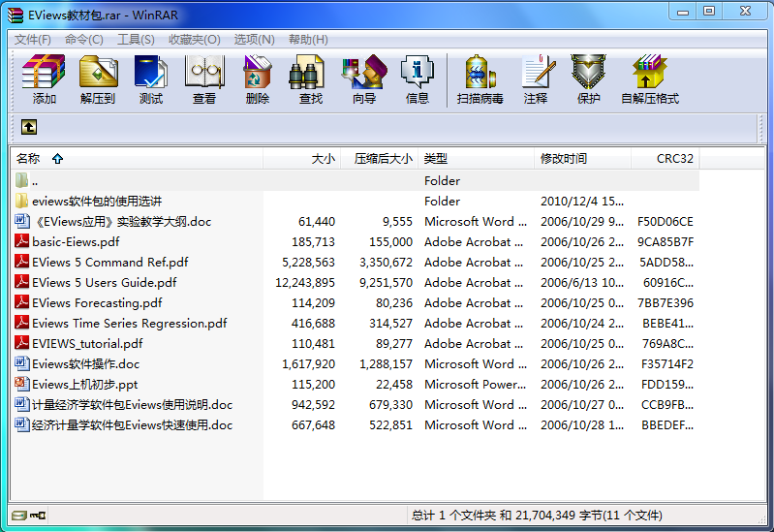Click packed size value 3,350,672
Screen dimensions: 774x532
pyautogui.click(x=386, y=263)
